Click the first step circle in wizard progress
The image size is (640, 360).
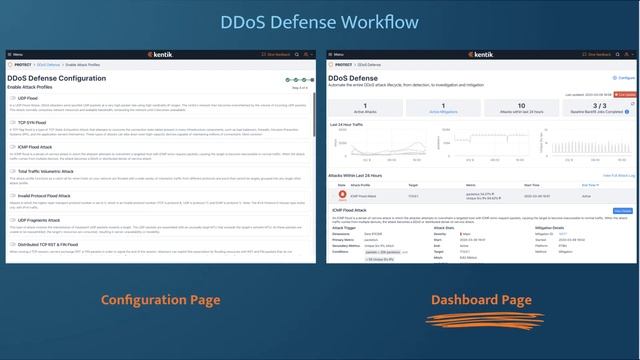click(288, 80)
